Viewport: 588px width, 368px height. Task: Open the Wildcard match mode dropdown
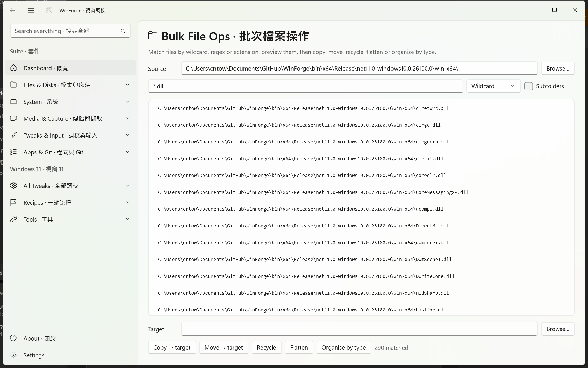pos(493,86)
